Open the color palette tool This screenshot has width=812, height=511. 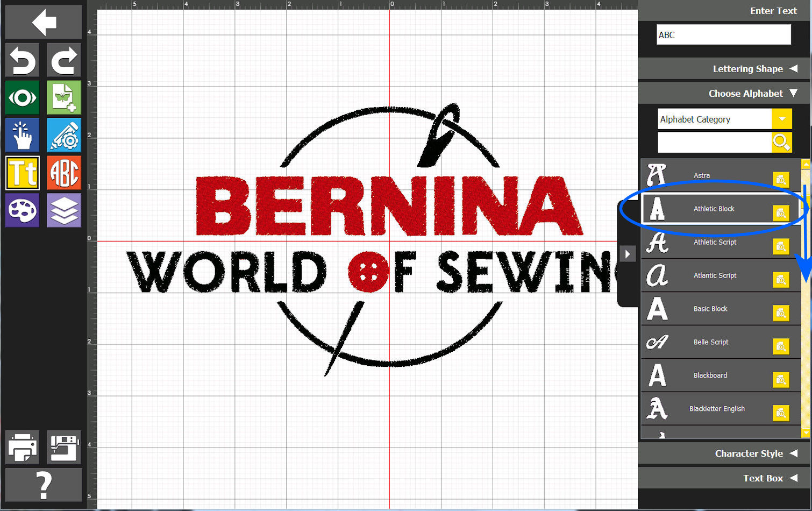click(x=23, y=210)
